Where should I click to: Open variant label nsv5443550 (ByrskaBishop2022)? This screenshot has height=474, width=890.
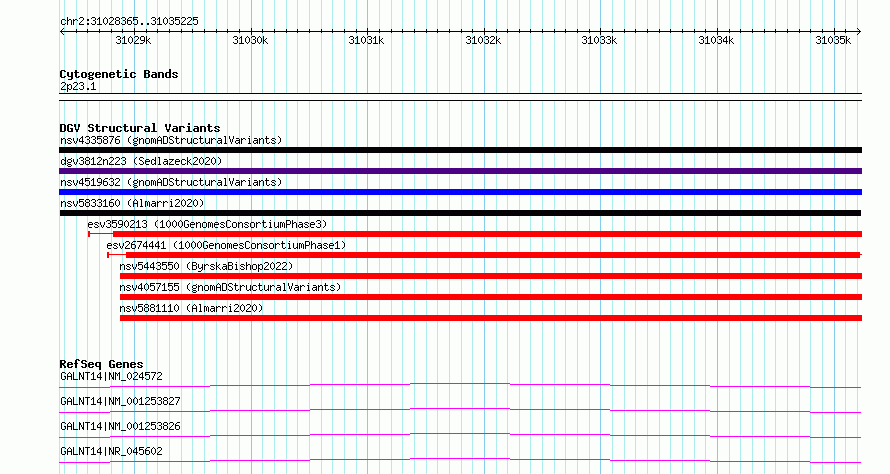206,266
